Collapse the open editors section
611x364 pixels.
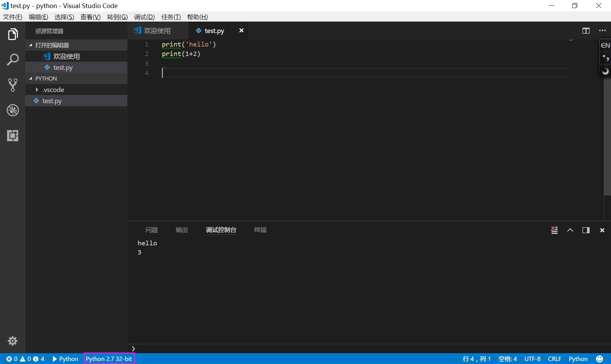pos(76,45)
